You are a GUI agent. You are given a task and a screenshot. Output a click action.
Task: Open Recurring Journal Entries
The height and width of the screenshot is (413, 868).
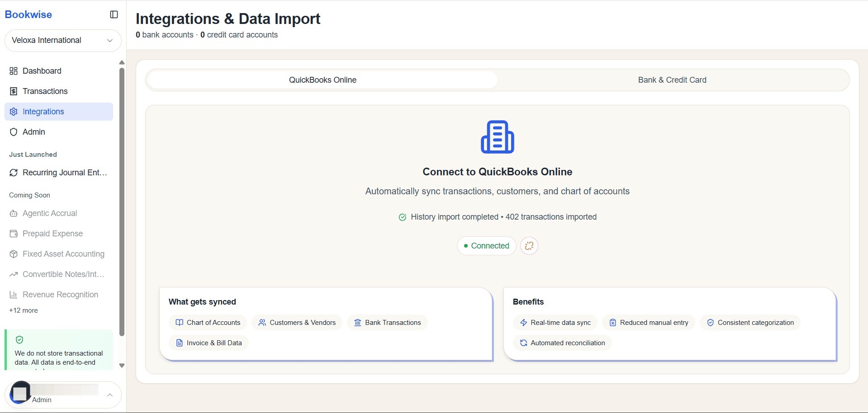(59, 173)
